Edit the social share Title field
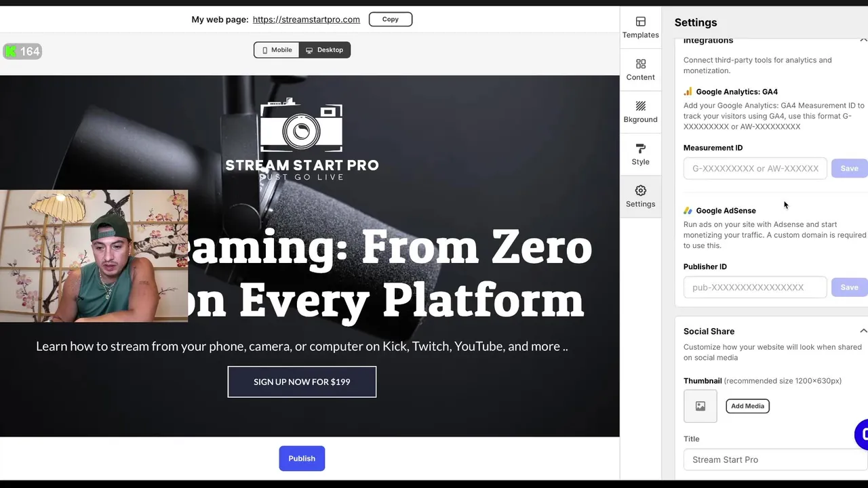The height and width of the screenshot is (488, 868). [776, 460]
